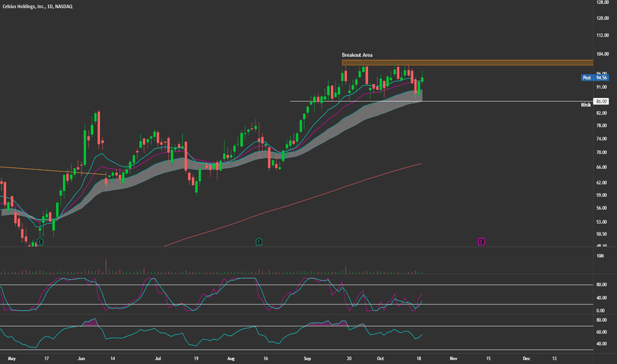The height and width of the screenshot is (364, 617).
Task: Click the purple upcoming earnings marker near November
Action: tap(481, 242)
